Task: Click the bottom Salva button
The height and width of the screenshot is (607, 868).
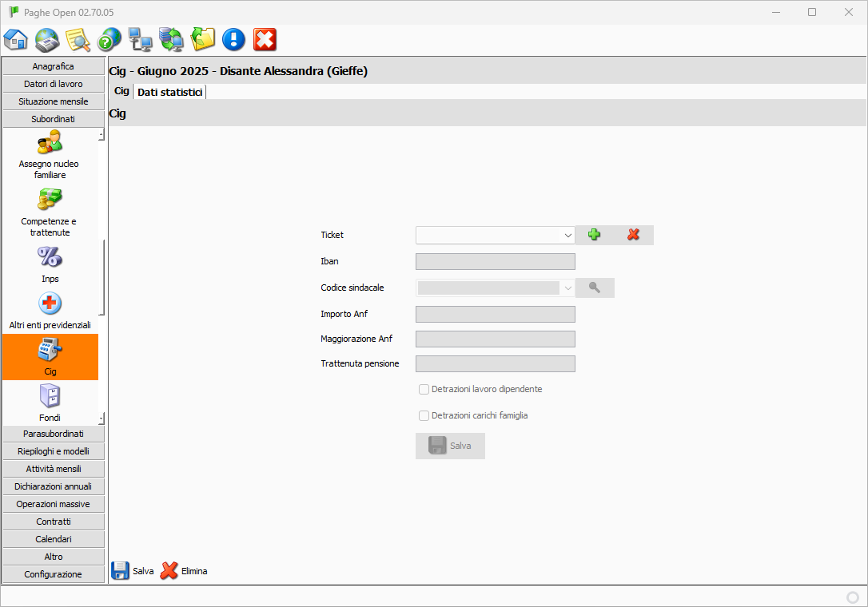Action: 133,571
